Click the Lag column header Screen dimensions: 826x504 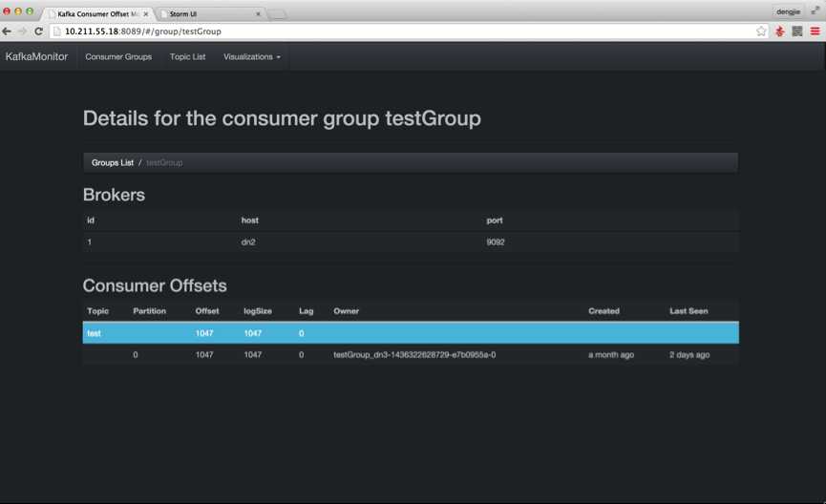click(x=307, y=311)
